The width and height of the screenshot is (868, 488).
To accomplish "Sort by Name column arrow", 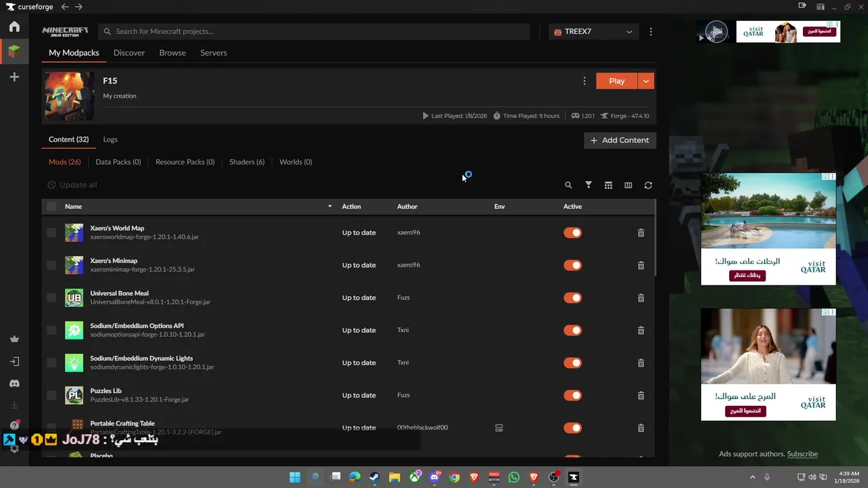I will click(330, 207).
